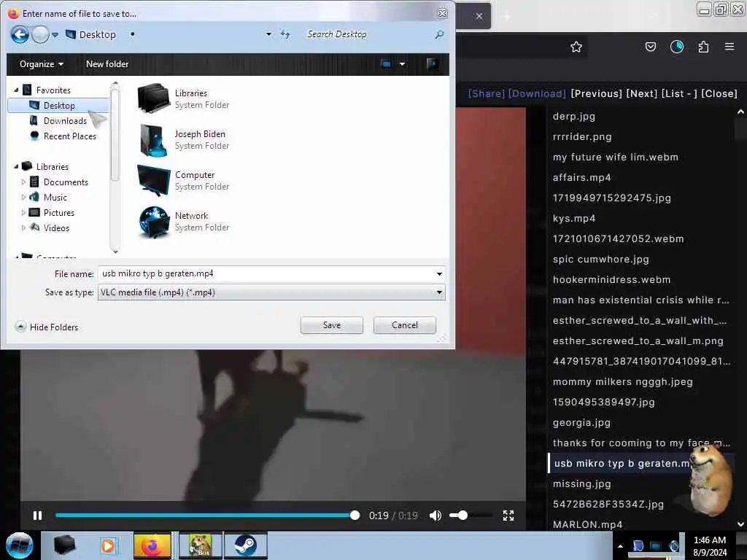Viewport: 747px width, 560px height.
Task: Mute the video with speaker icon
Action: [435, 516]
